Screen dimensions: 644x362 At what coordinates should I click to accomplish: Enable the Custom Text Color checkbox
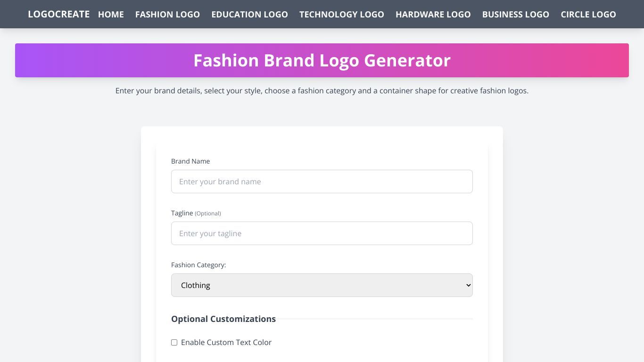pos(174,342)
